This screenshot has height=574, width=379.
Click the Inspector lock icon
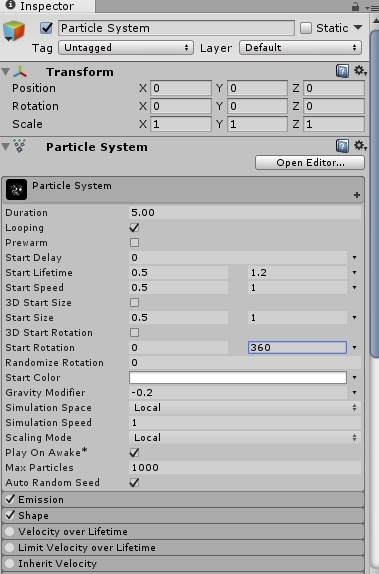(355, 6)
